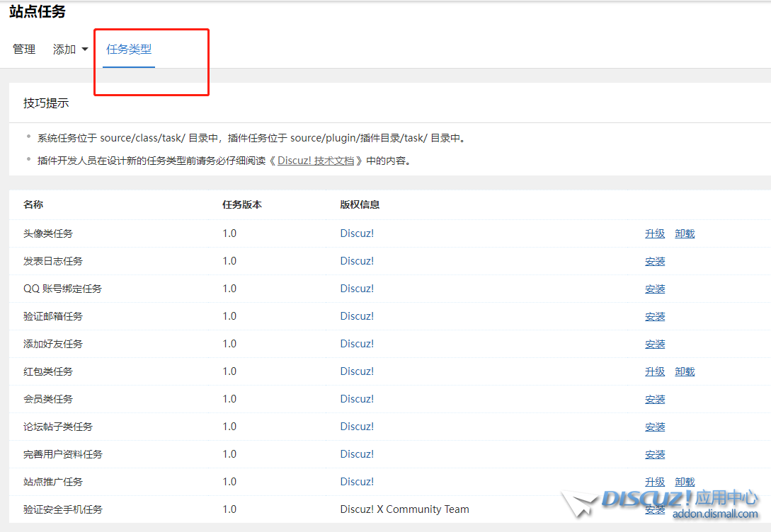Click 安装 for 会员类任务
Image resolution: width=771 pixels, height=532 pixels.
coord(655,398)
